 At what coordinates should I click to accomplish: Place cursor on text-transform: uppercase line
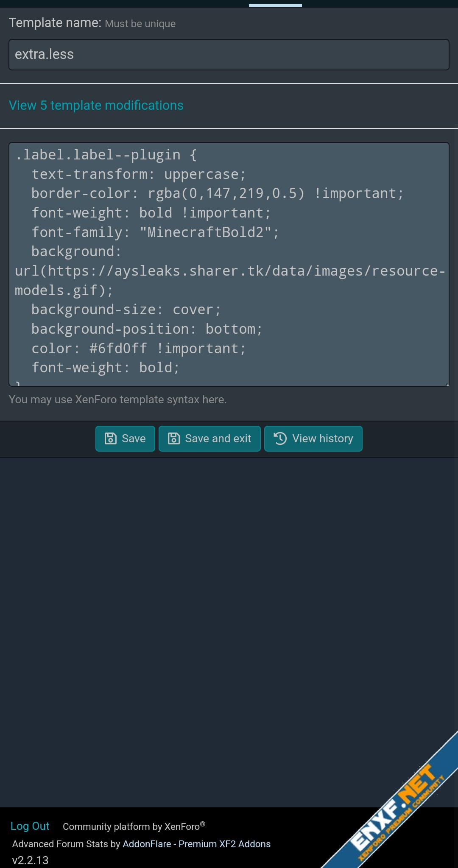coord(138,174)
